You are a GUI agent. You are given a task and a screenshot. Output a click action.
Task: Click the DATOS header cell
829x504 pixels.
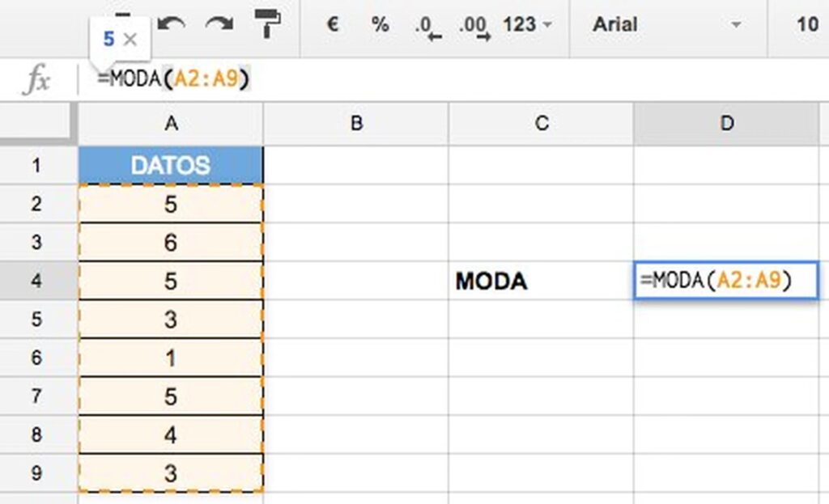pyautogui.click(x=171, y=165)
